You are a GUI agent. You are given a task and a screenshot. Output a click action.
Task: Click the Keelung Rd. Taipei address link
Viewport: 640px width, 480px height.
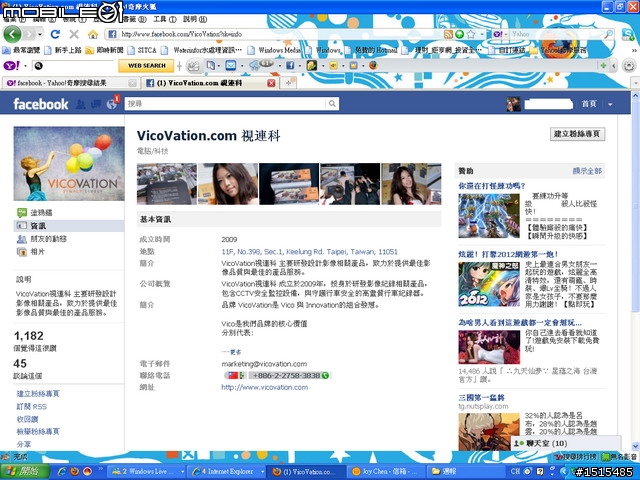[x=309, y=252]
